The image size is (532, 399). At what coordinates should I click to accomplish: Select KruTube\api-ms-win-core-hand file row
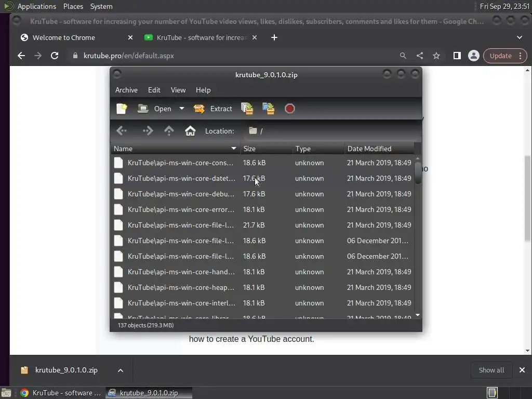pyautogui.click(x=262, y=272)
